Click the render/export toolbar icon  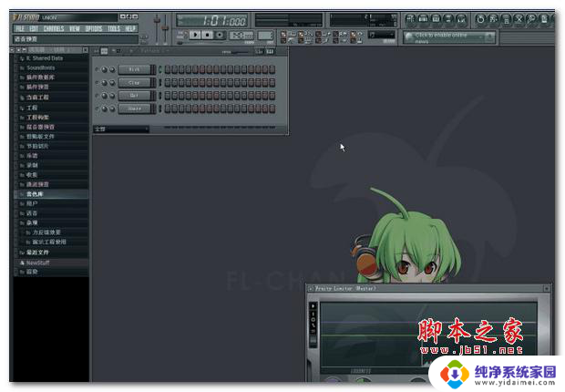(506, 19)
